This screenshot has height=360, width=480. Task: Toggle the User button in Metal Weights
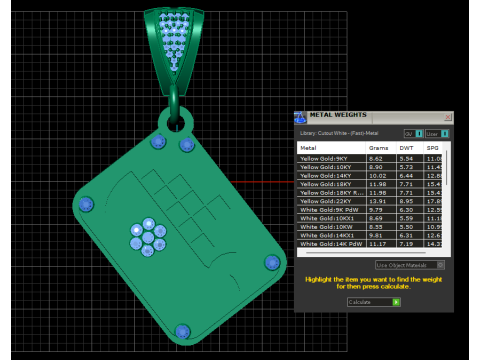click(437, 134)
